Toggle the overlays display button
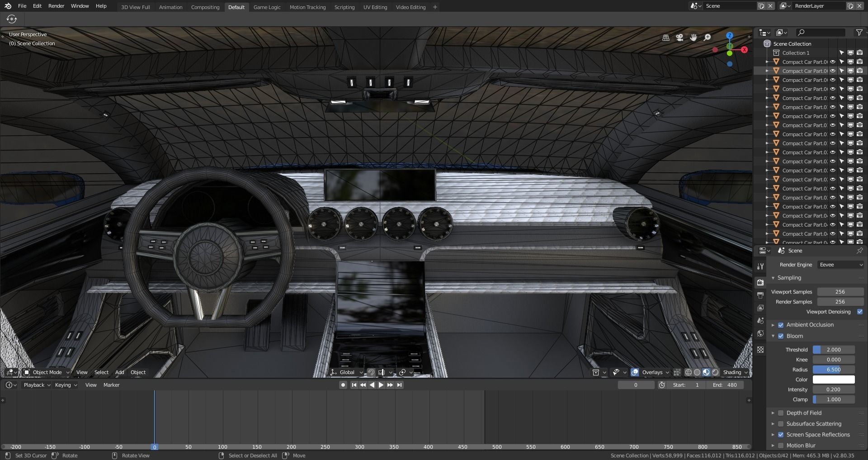This screenshot has height=460, width=868. [x=635, y=372]
